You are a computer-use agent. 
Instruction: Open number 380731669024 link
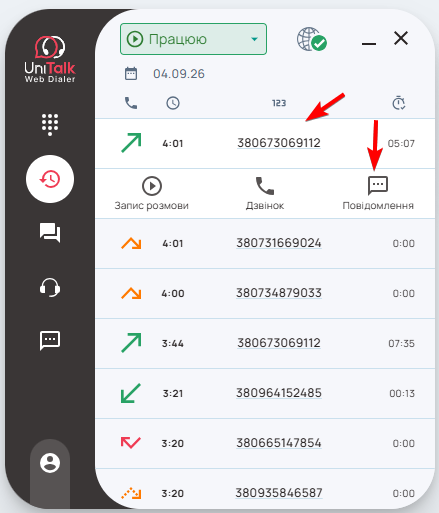279,243
